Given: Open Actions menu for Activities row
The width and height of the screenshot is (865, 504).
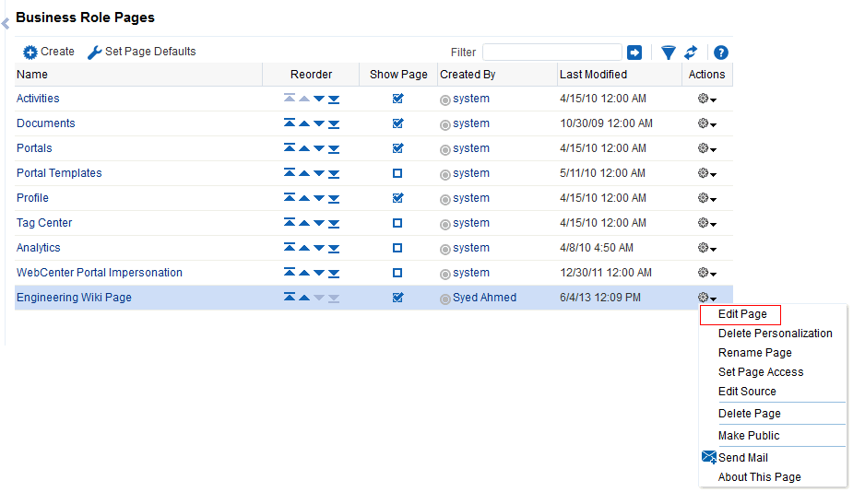Looking at the screenshot, I should (706, 99).
